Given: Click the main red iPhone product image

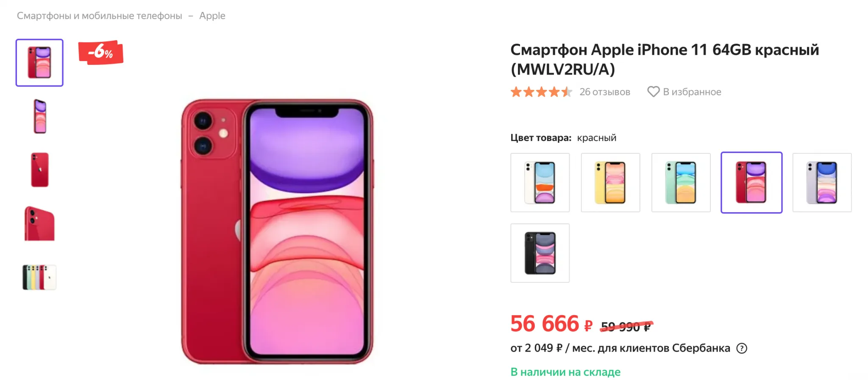Looking at the screenshot, I should 277,232.
